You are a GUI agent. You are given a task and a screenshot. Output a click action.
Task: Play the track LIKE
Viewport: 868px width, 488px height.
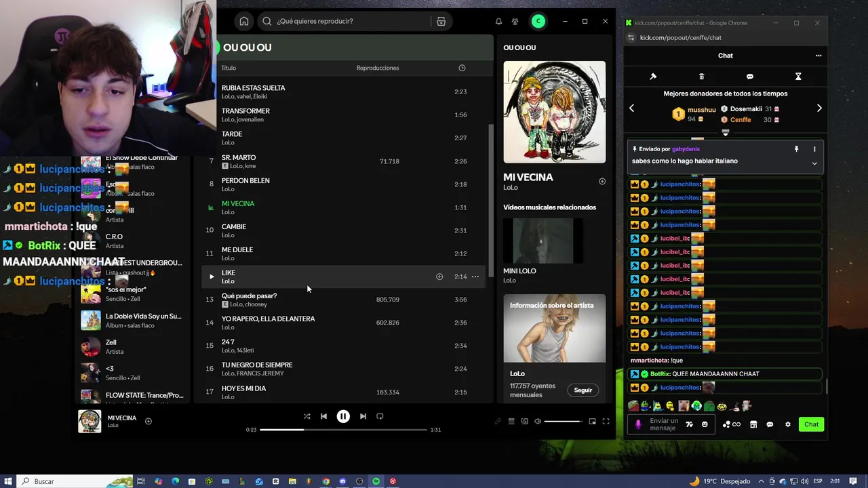212,277
